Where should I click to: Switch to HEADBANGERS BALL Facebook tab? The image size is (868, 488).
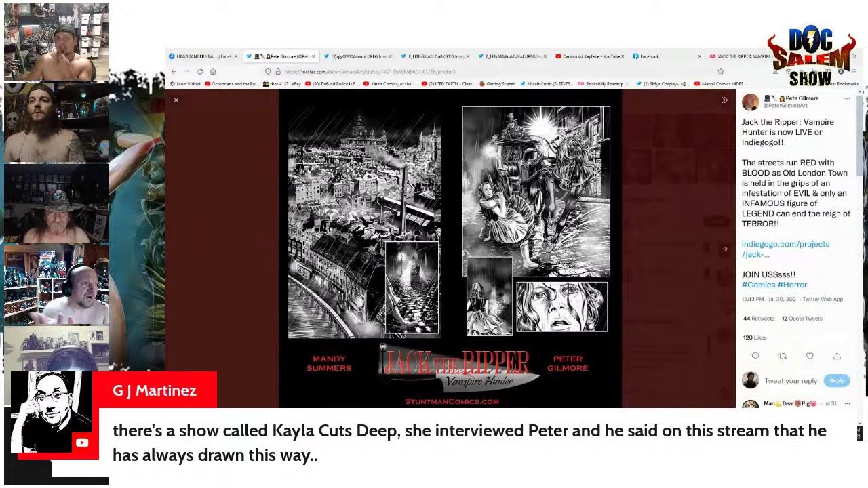click(202, 56)
